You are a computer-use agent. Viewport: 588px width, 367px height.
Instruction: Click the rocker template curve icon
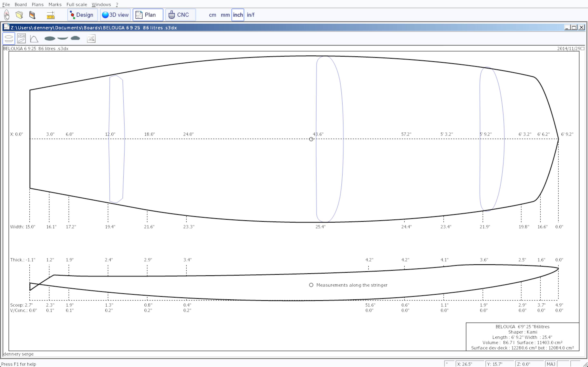pyautogui.click(x=63, y=38)
